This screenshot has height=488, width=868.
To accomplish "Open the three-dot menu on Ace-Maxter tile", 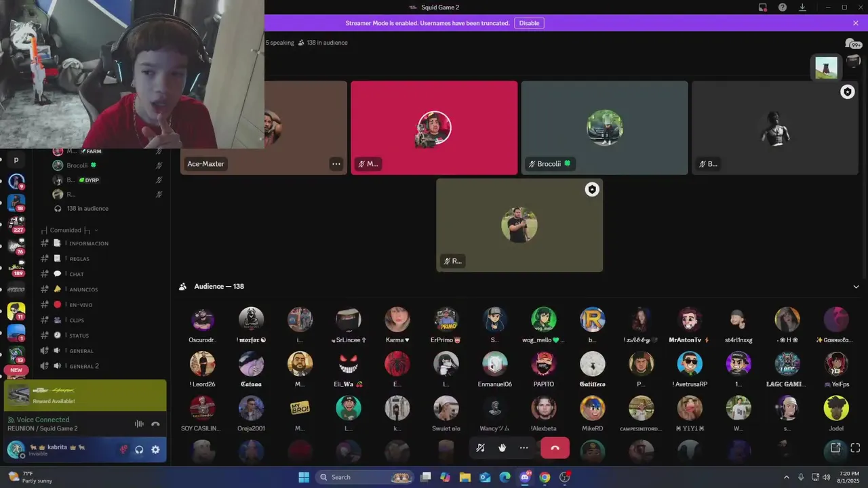I will point(336,164).
